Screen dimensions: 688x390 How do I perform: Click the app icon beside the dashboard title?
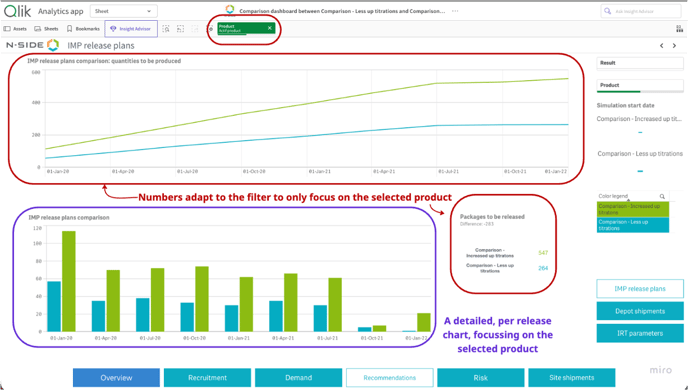click(230, 10)
